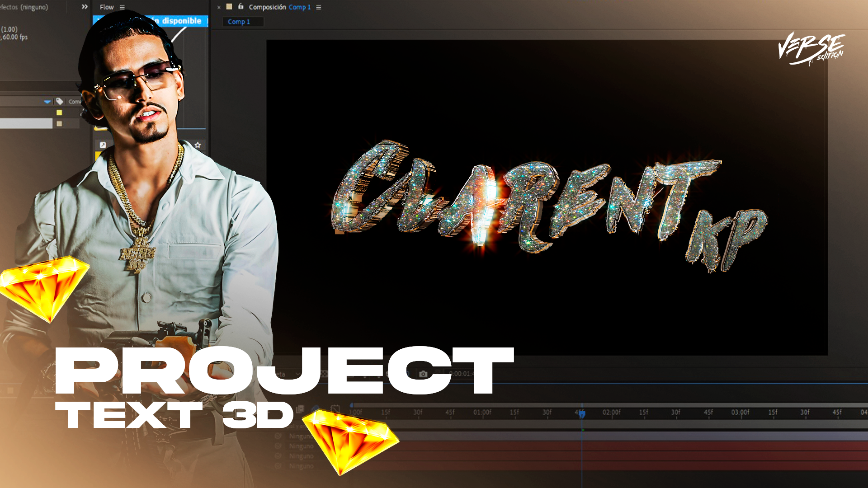Click the yellow label color swatch
The width and height of the screenshot is (868, 488).
pos(59,113)
